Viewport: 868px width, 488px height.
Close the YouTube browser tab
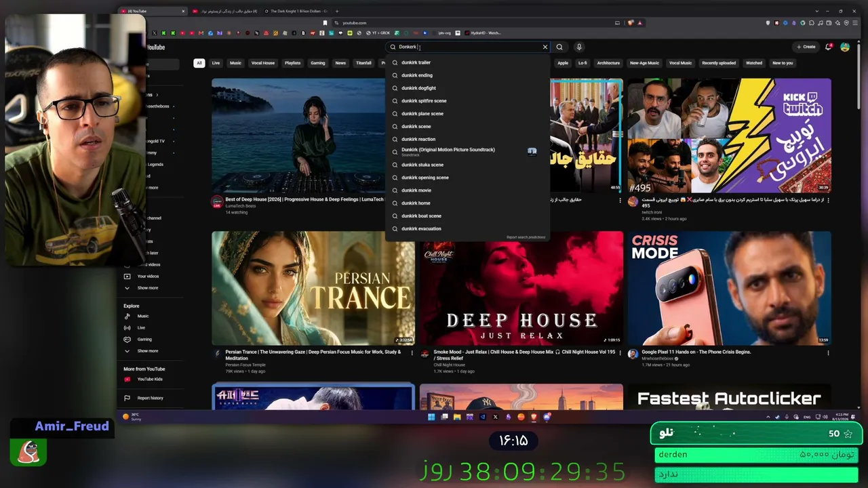(x=183, y=11)
